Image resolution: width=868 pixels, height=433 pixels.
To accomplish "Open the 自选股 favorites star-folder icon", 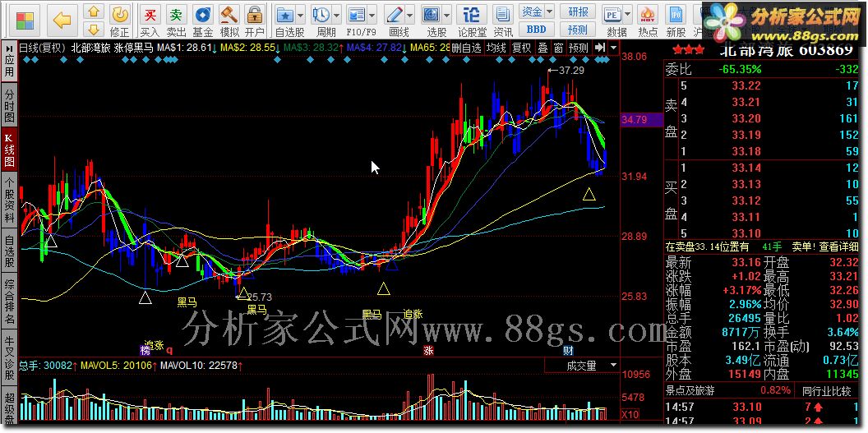I will [286, 21].
